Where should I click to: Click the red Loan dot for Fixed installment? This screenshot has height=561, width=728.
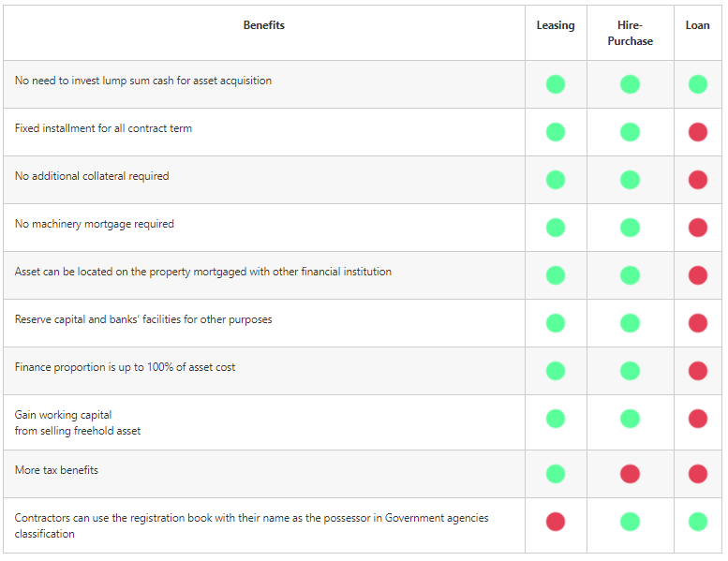click(x=697, y=132)
